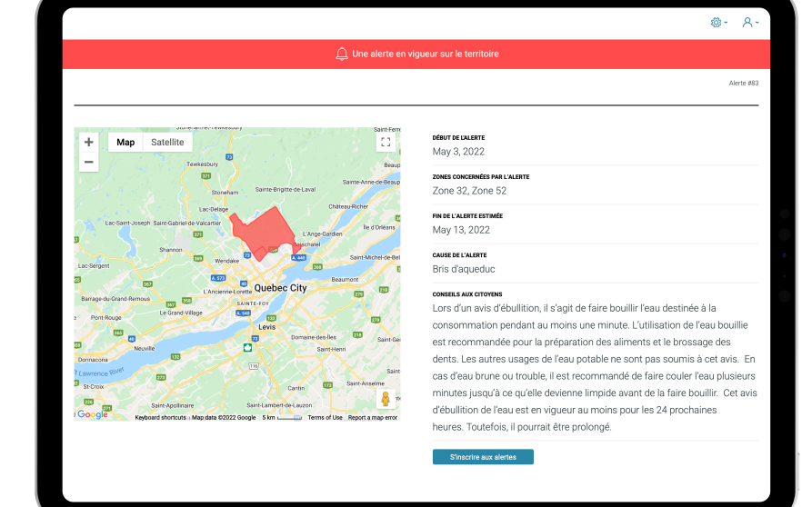This screenshot has height=507, width=812.
Task: Click the Neuville label on the map
Action: pos(144,349)
